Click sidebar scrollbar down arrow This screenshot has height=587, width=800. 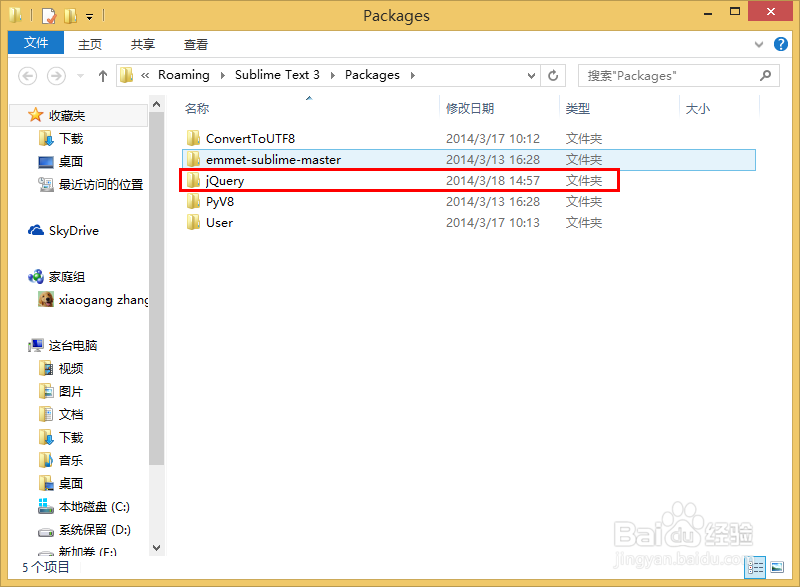(x=157, y=548)
